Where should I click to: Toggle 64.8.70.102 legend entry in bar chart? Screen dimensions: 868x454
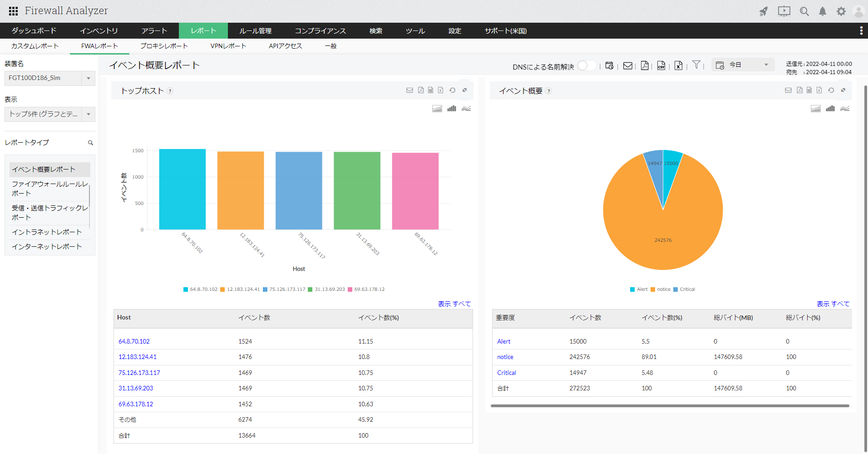(200, 289)
